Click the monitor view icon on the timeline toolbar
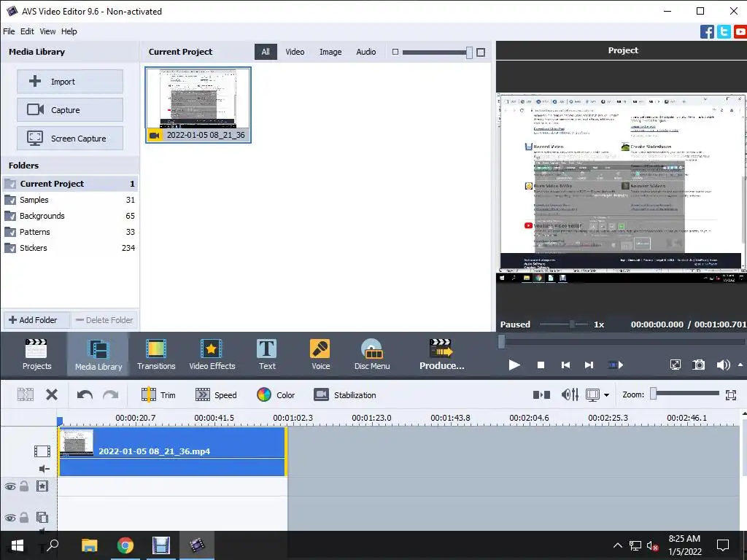This screenshot has height=560, width=747. (592, 394)
